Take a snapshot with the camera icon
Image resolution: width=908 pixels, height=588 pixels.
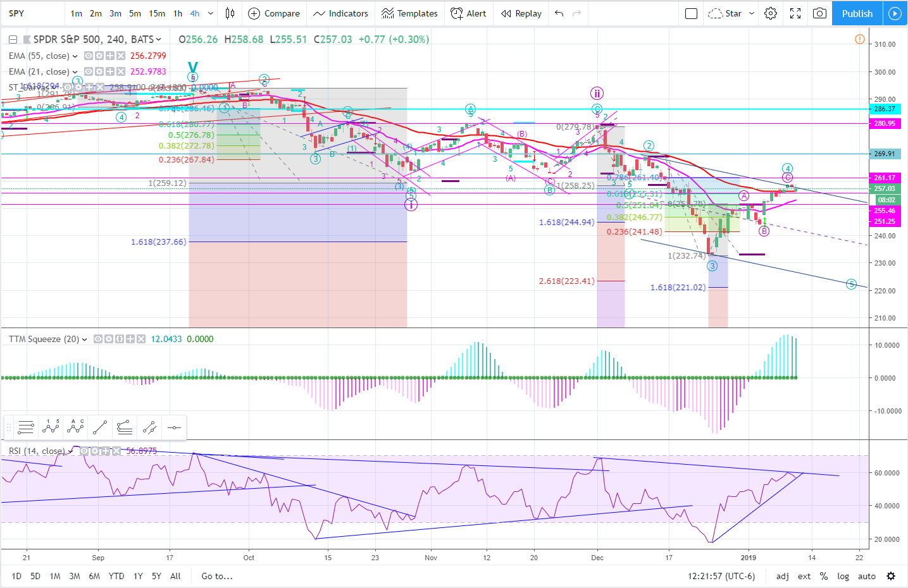tap(819, 13)
